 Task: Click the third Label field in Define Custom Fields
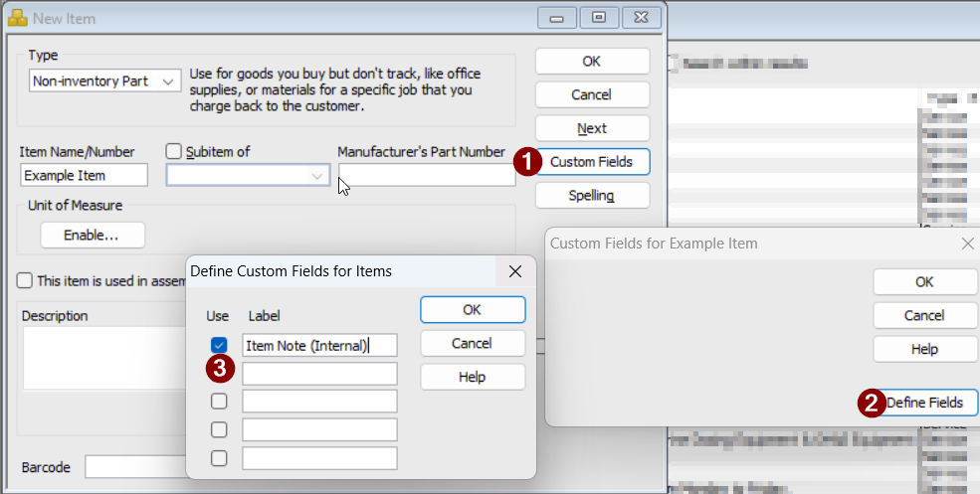pyautogui.click(x=319, y=402)
